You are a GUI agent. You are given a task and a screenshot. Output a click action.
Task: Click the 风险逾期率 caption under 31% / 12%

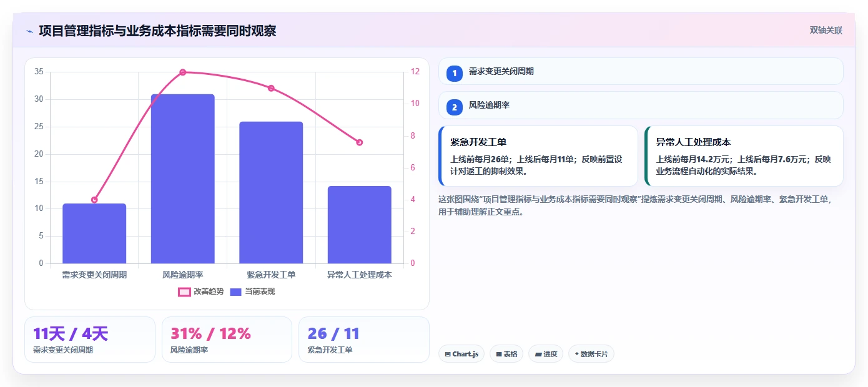pyautogui.click(x=189, y=350)
